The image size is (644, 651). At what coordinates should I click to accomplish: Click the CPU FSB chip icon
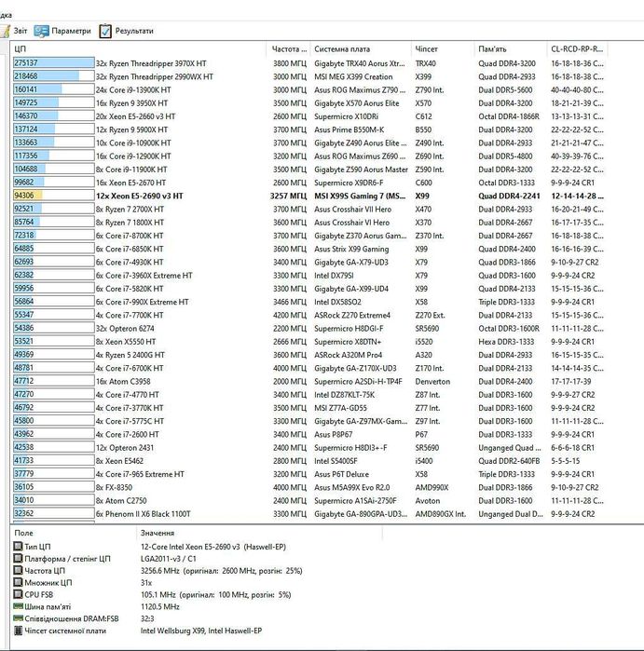pos(18,594)
